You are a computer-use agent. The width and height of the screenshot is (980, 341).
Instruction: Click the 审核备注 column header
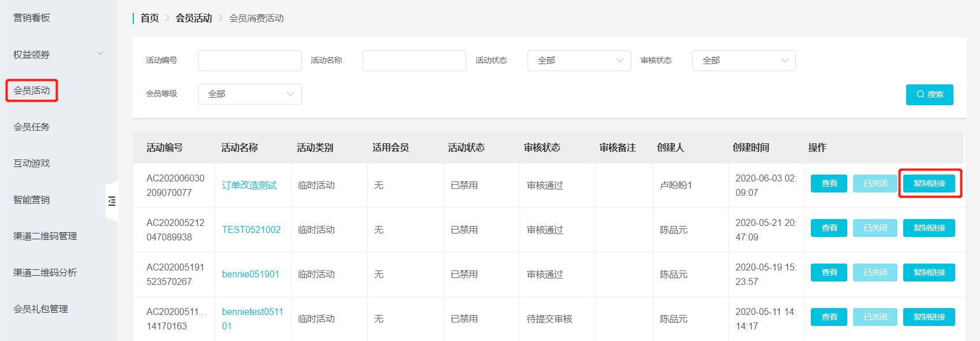pos(618,148)
